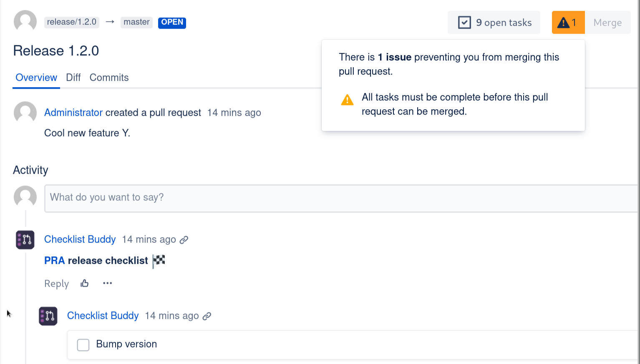Image resolution: width=640 pixels, height=364 pixels.
Task: Click the release/1.2.0 source branch label
Action: [72, 22]
